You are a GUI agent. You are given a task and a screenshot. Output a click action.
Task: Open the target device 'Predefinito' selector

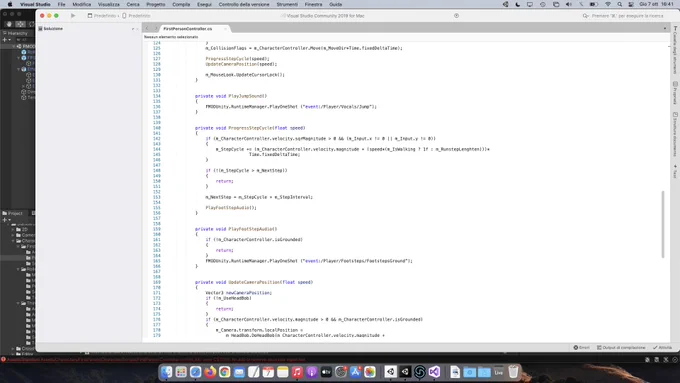(136, 16)
